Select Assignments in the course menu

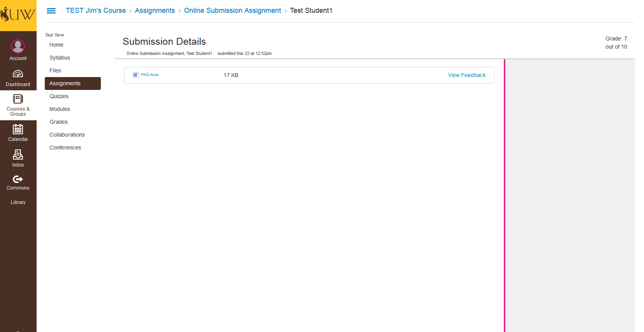tap(73, 83)
